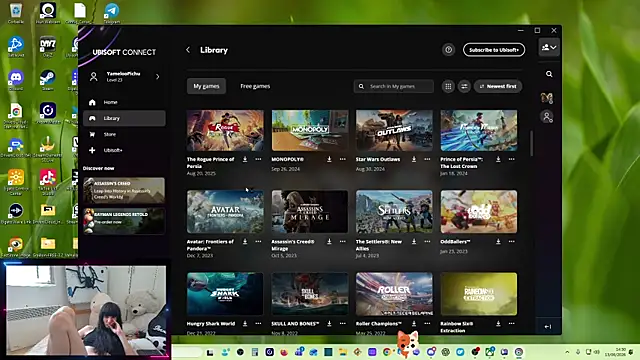Image resolution: width=640 pixels, height=360 pixels.
Task: Select Library in the sidebar
Action: click(x=124, y=118)
